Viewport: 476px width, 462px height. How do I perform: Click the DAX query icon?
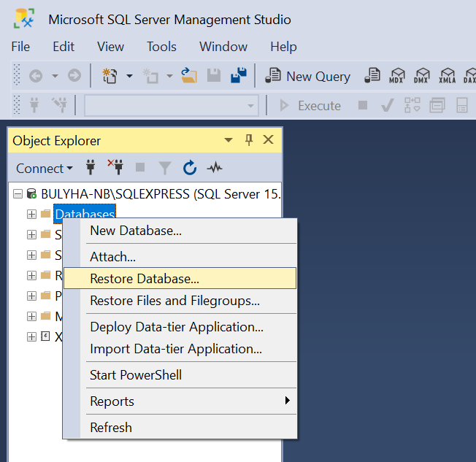[x=469, y=76]
